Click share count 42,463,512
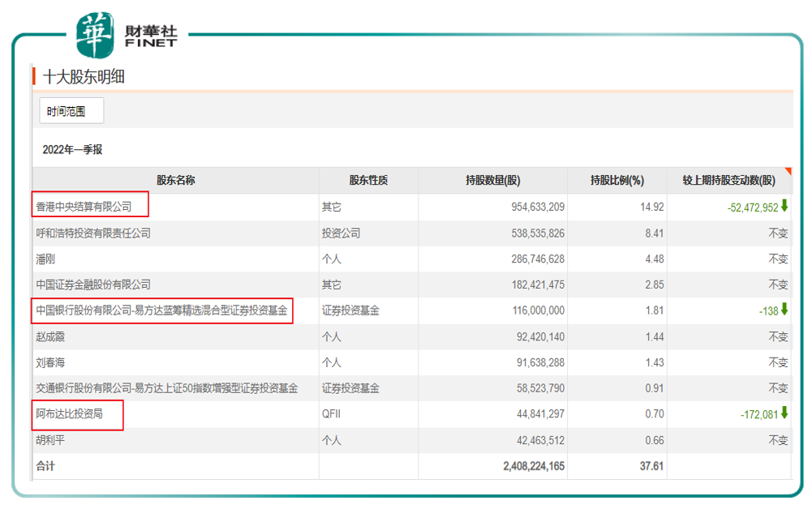 (x=540, y=440)
